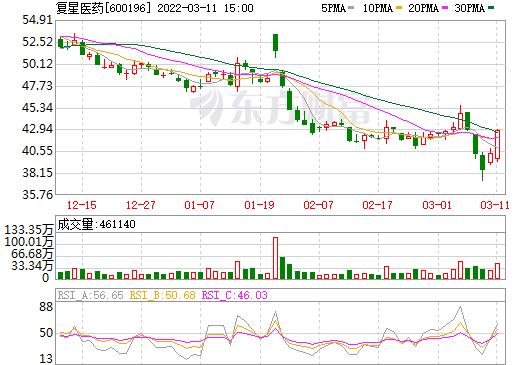520x365 pixels.
Task: Click the 54.91 price axis value
Action: 38,20
